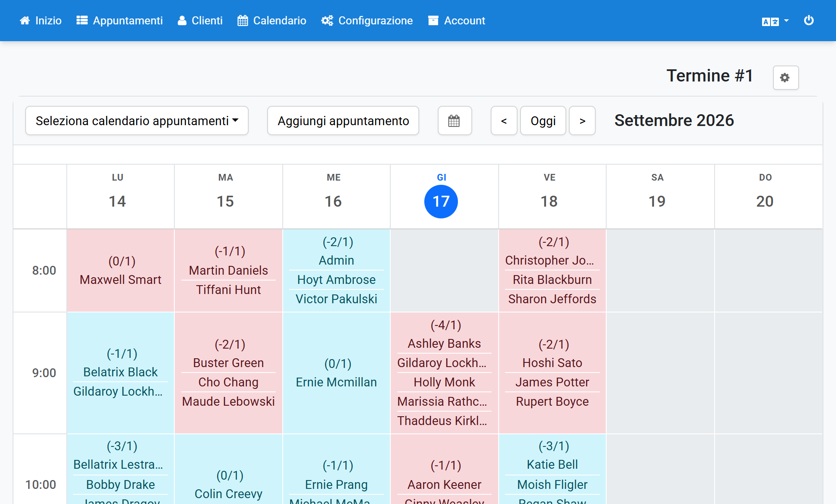
Task: Click the power logout icon
Action: pos(809,21)
